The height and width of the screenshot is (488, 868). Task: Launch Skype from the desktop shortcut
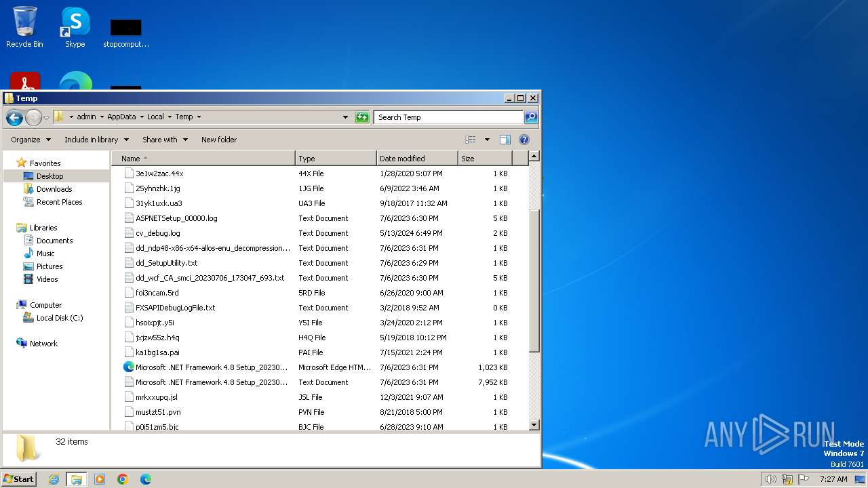coord(75,27)
